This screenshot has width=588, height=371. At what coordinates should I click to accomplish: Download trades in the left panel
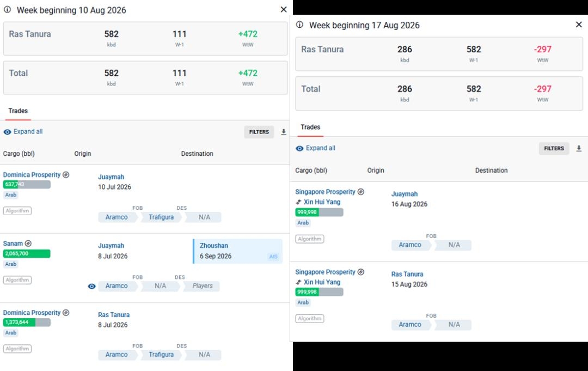[x=284, y=132]
